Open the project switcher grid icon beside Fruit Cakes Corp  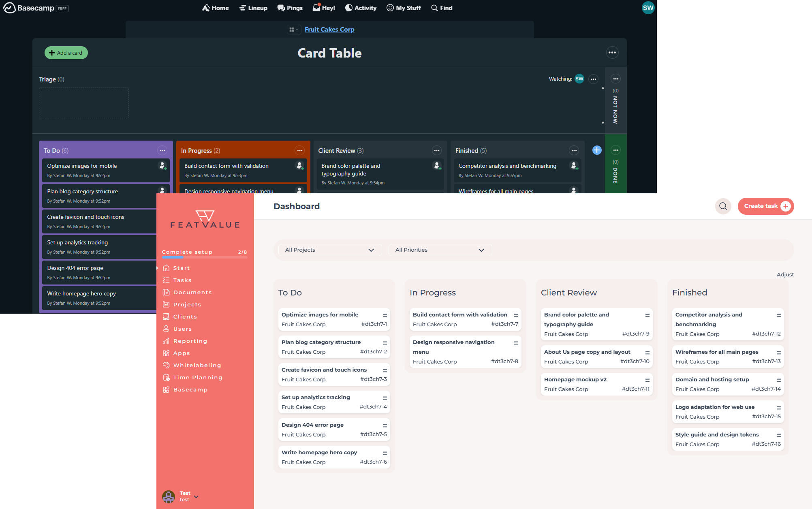[294, 30]
